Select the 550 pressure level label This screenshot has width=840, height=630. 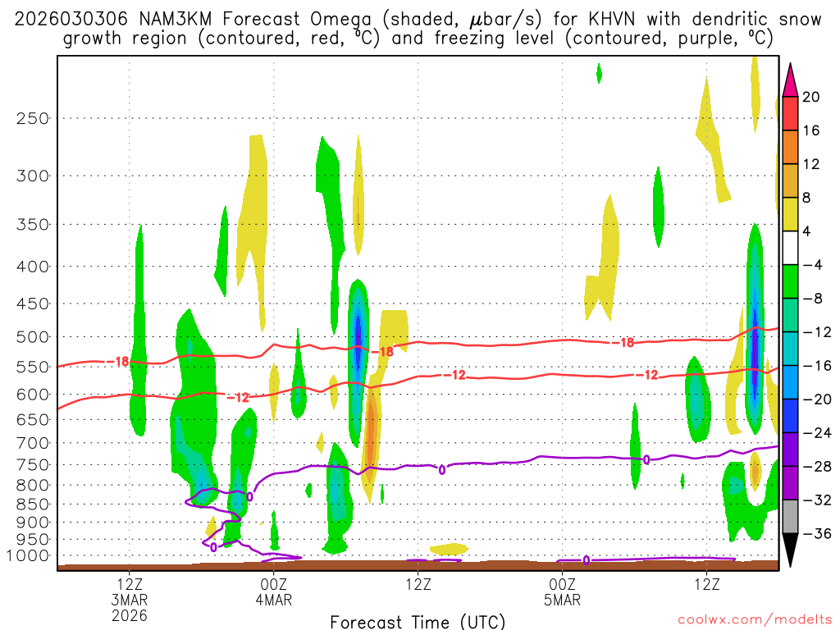click(33, 367)
